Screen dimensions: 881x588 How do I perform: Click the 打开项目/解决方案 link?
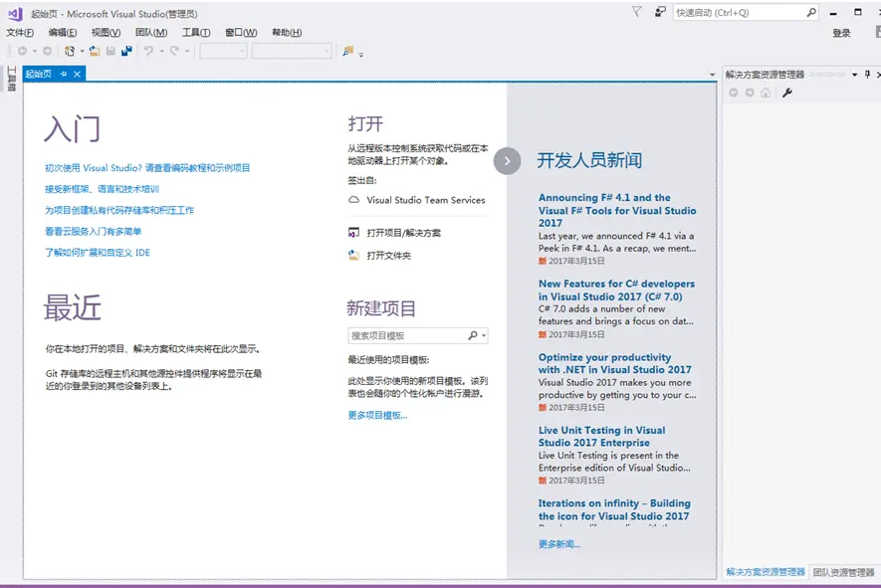(x=403, y=233)
